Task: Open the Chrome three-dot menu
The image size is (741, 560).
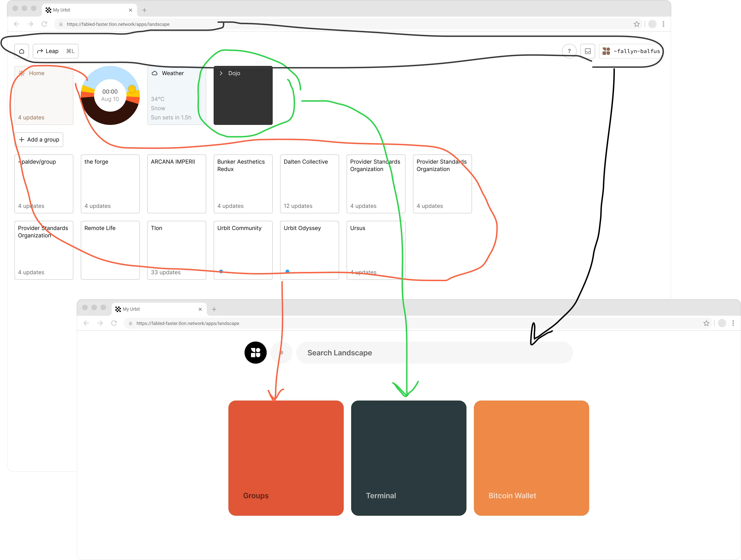Action: pyautogui.click(x=663, y=24)
